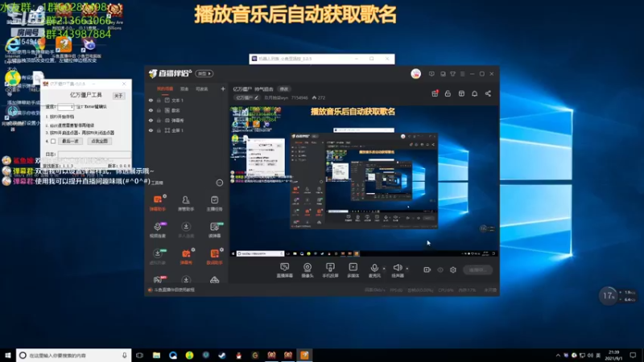Click the 点我坐牢 button in 亿万僵尸工具
Viewport: 644px width, 362px height.
pyautogui.click(x=99, y=142)
